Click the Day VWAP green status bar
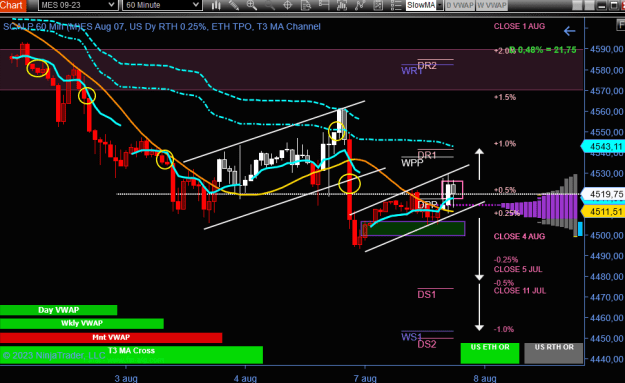The image size is (625, 383). point(59,310)
